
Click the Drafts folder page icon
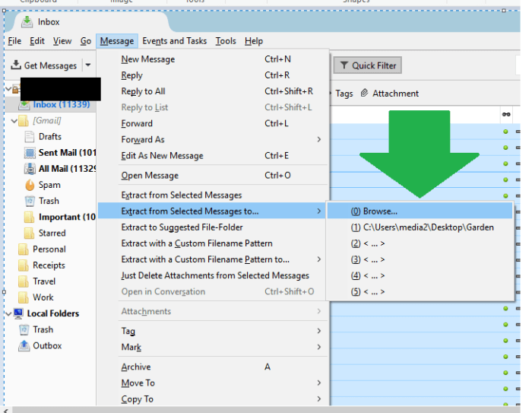click(30, 137)
